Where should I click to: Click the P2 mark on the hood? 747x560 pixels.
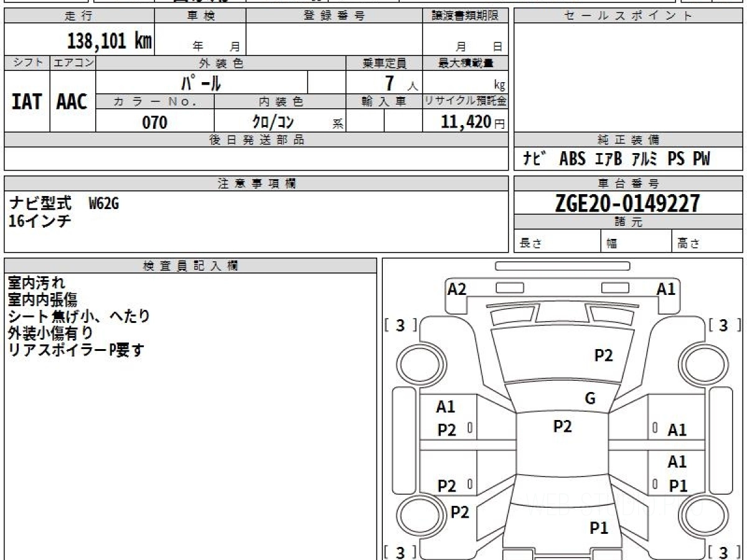603,355
